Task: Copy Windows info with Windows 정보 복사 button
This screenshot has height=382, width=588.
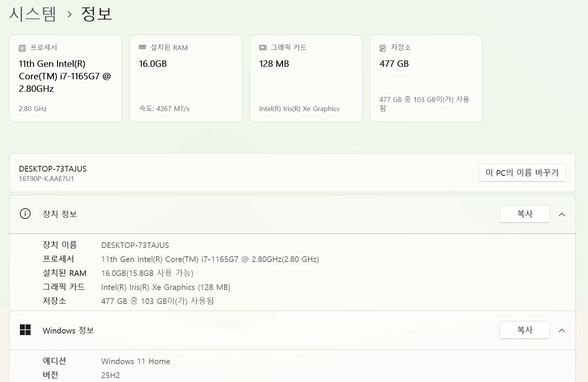Action: pyautogui.click(x=525, y=330)
